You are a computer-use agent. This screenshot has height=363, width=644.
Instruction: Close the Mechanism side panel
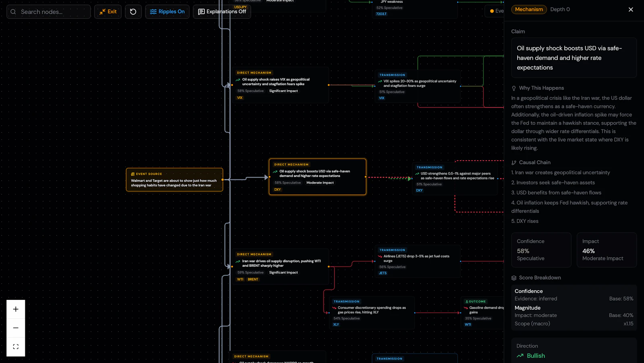tap(631, 9)
